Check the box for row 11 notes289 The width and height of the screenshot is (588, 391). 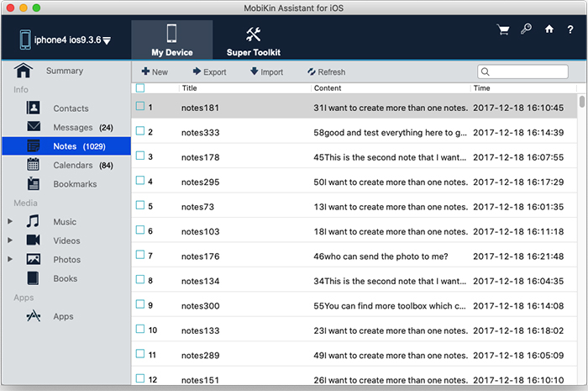(x=140, y=354)
